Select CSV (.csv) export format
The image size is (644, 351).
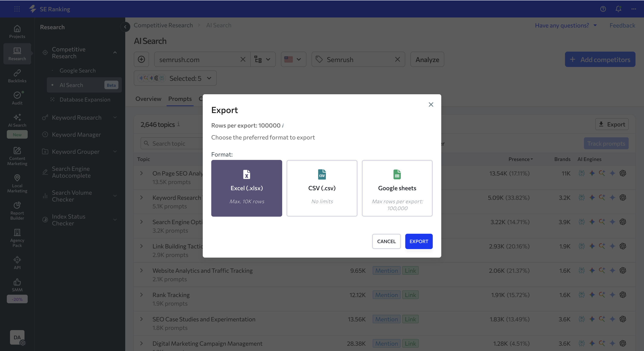pyautogui.click(x=322, y=188)
